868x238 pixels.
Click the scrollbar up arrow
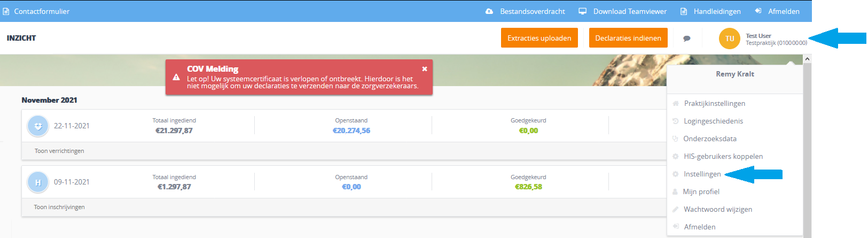pyautogui.click(x=807, y=59)
